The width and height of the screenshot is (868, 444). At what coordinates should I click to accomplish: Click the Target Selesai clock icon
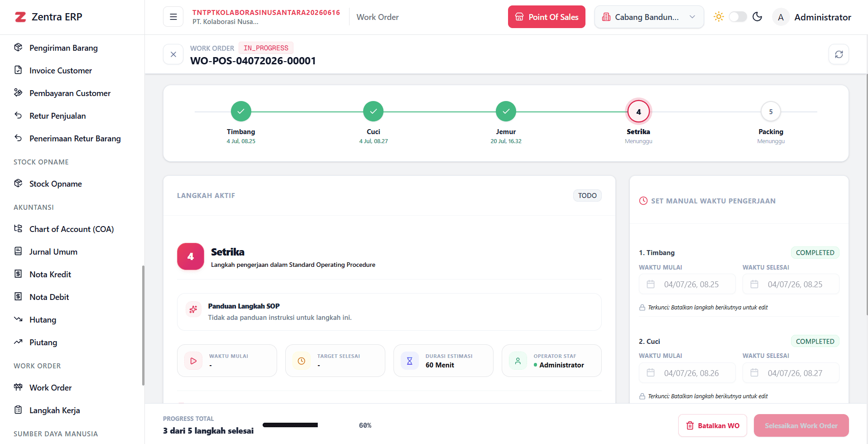click(302, 361)
